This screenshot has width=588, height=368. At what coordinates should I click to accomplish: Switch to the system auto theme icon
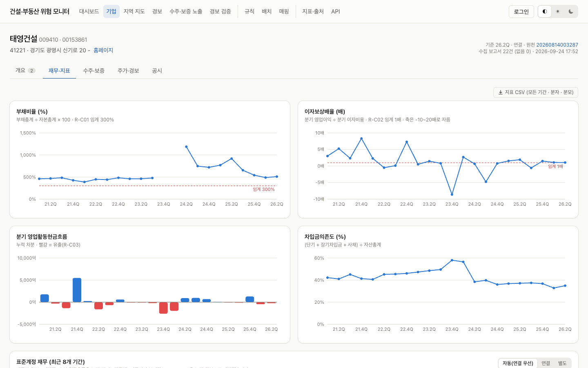pos(545,11)
